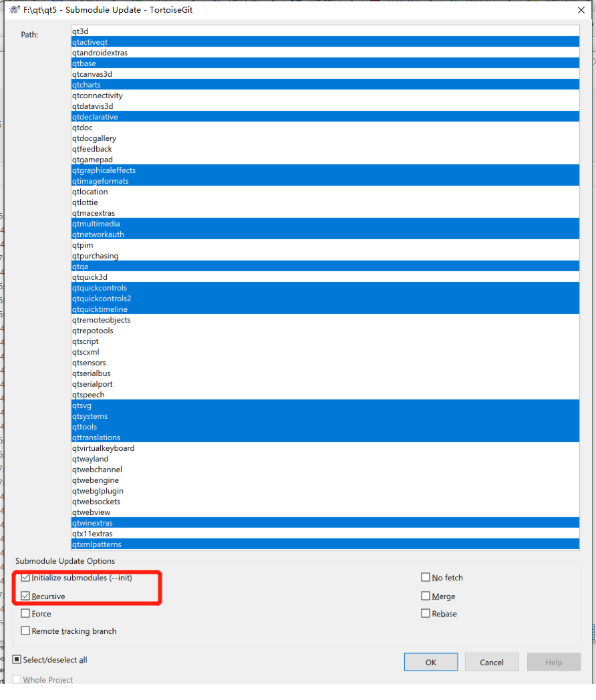This screenshot has width=596, height=700.
Task: Click the qtqa row
Action: point(325,267)
